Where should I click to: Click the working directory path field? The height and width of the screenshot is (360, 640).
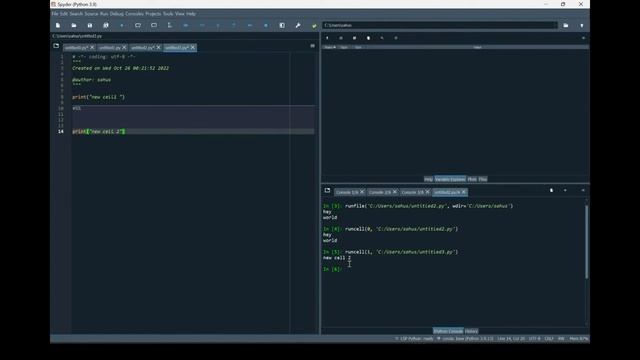(x=440, y=25)
